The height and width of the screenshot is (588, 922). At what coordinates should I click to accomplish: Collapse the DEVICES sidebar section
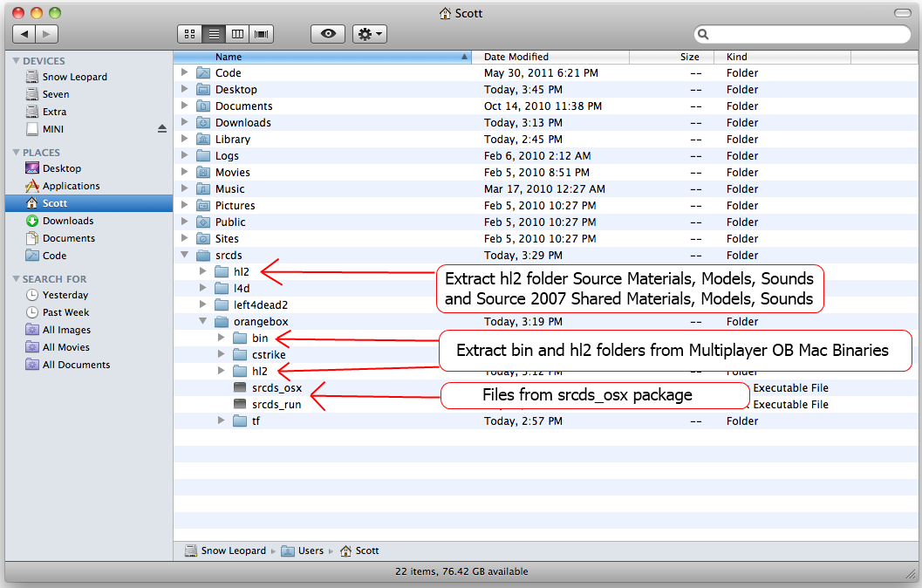pos(16,60)
